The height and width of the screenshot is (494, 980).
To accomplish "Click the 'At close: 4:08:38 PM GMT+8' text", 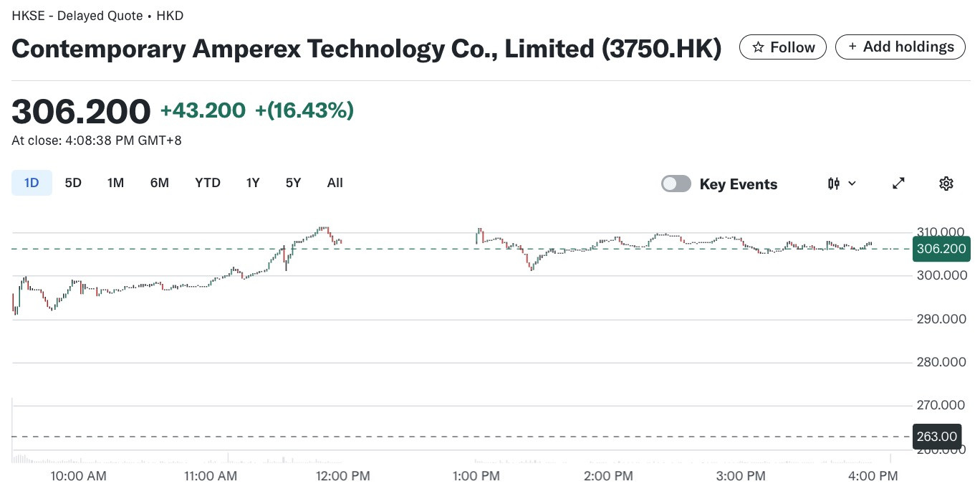I will pyautogui.click(x=97, y=141).
